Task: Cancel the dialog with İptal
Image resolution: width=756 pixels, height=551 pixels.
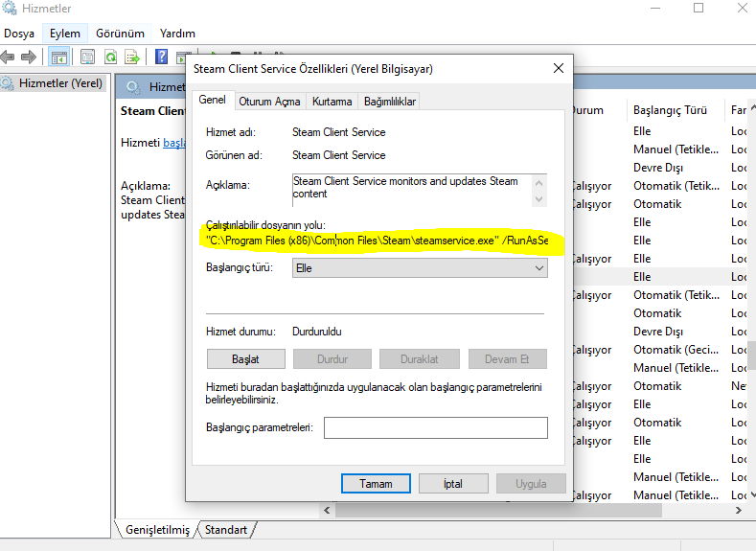Action: pyautogui.click(x=452, y=484)
